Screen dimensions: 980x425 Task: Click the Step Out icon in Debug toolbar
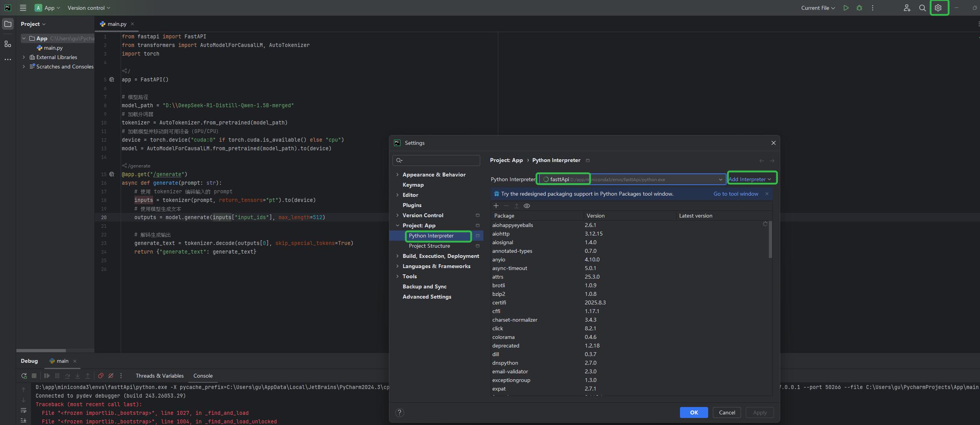88,376
